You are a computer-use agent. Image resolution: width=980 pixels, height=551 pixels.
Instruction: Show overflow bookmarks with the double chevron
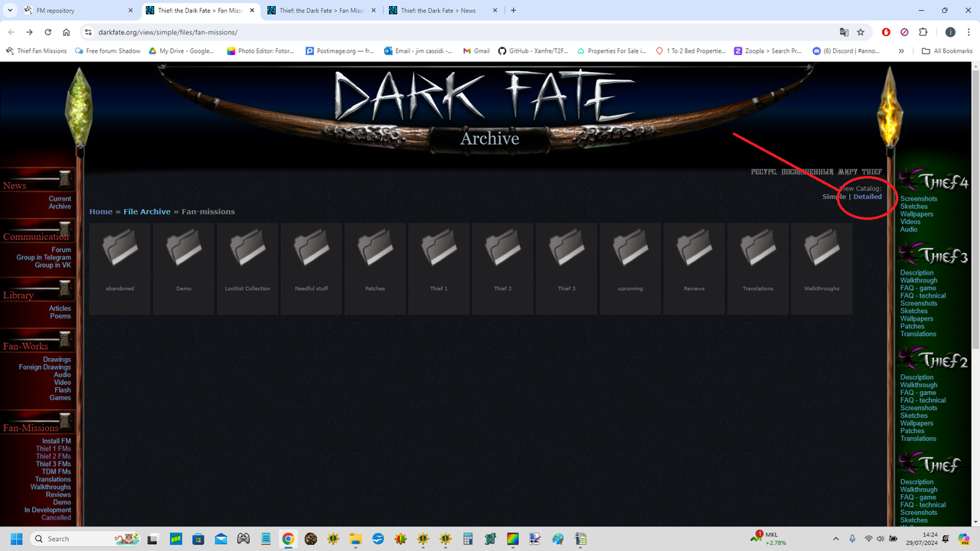[901, 51]
